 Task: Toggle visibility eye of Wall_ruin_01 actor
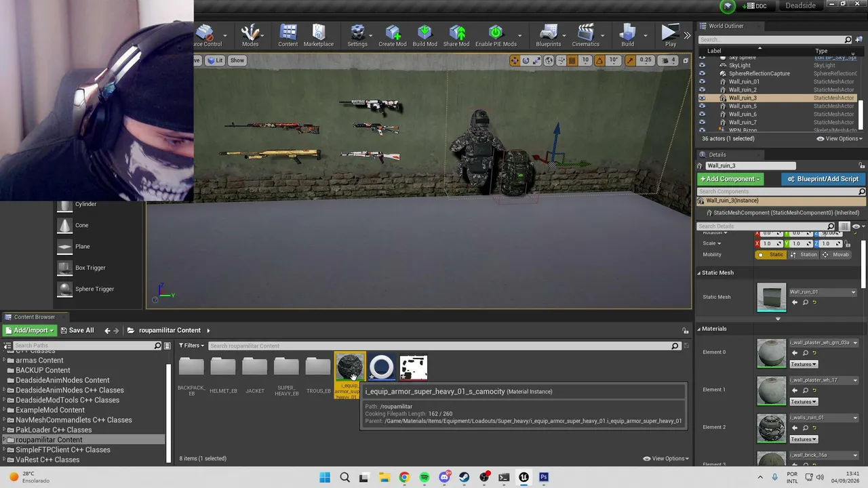tap(702, 81)
